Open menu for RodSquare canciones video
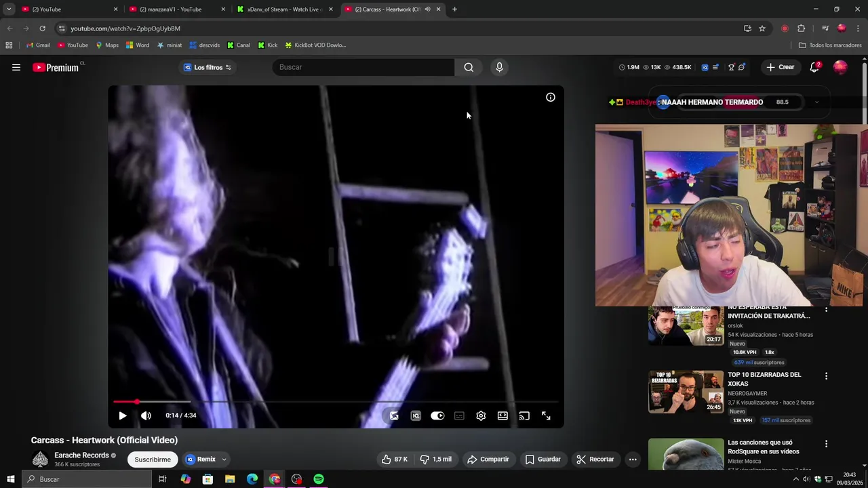 click(x=826, y=444)
